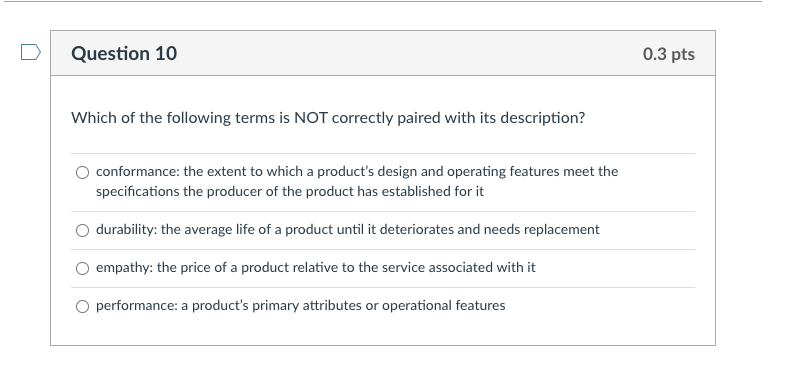Screen dimensions: 793x368
Task: Click the word 'description?' ending the prompt
Action: click(x=543, y=118)
